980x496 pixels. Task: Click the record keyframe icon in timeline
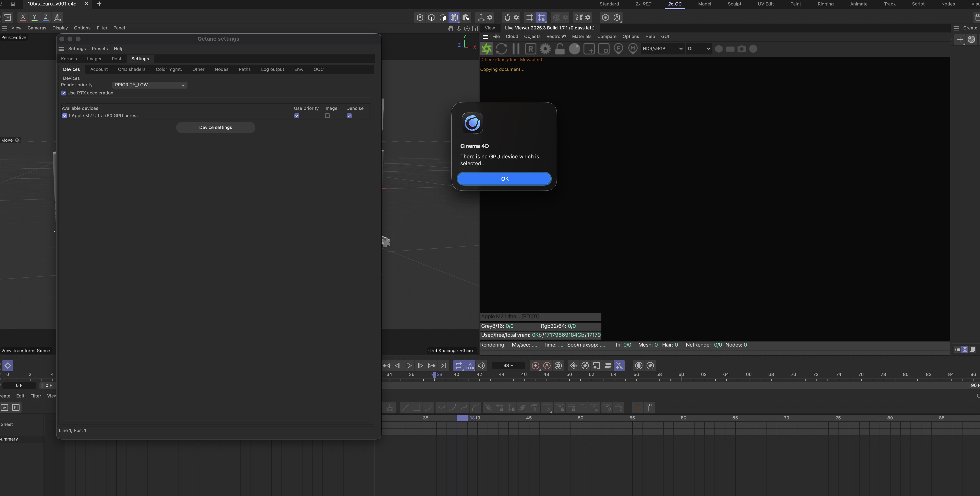535,366
